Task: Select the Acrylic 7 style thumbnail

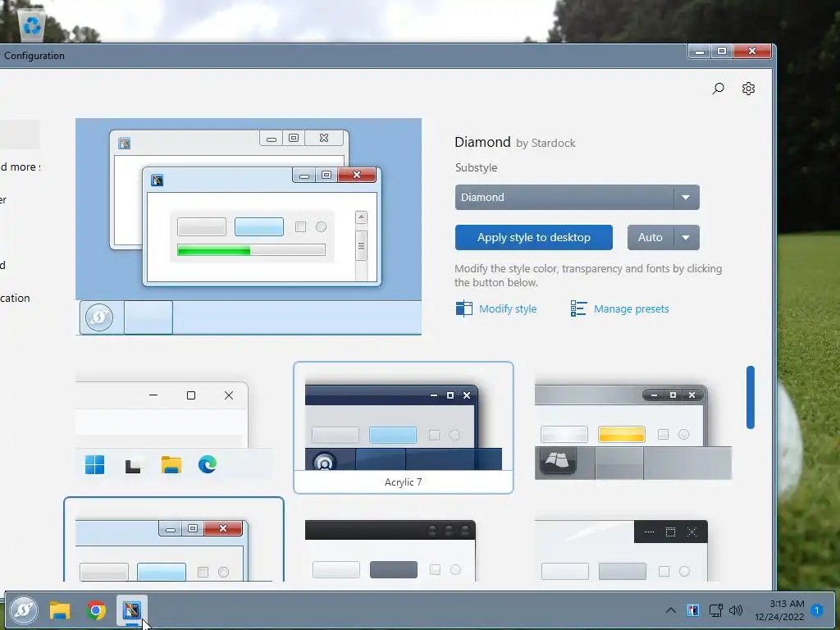Action: pyautogui.click(x=404, y=427)
